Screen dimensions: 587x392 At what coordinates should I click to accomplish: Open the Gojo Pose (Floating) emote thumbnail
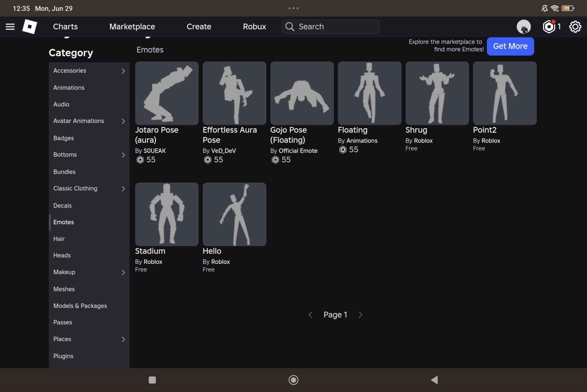[x=302, y=93]
